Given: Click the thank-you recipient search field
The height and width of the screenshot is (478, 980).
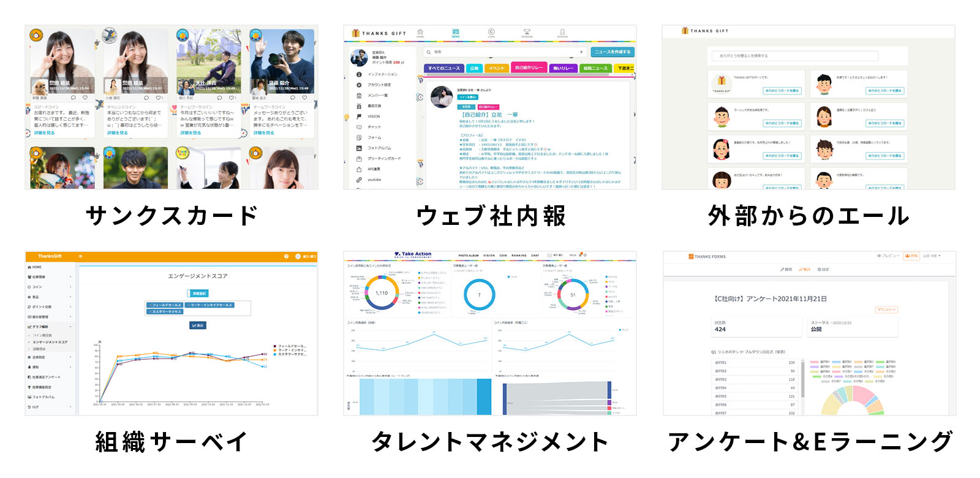Looking at the screenshot, I should [794, 56].
